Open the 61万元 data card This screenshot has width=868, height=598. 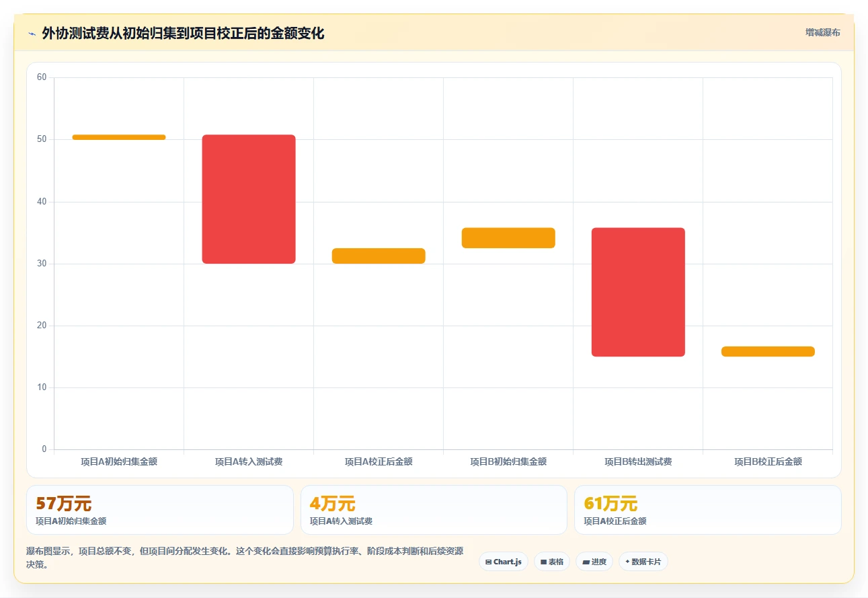pos(707,510)
